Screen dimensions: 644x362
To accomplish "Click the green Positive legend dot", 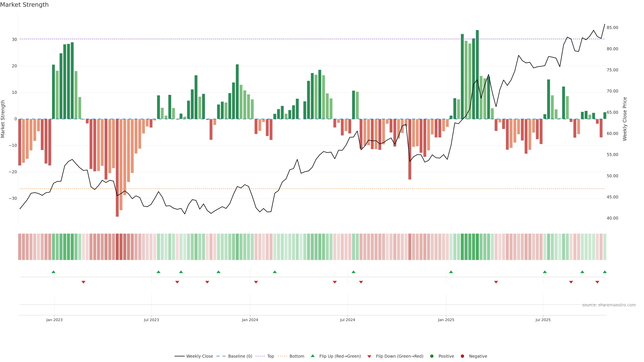I will [432, 356].
